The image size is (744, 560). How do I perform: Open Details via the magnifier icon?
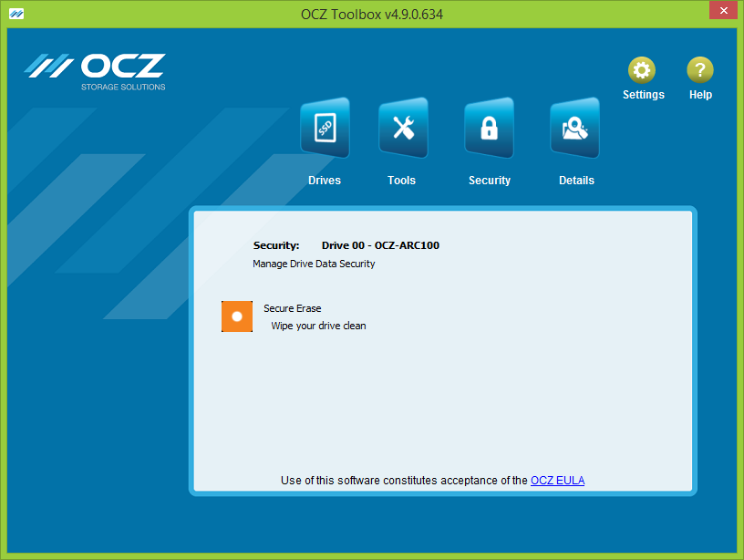click(x=574, y=129)
